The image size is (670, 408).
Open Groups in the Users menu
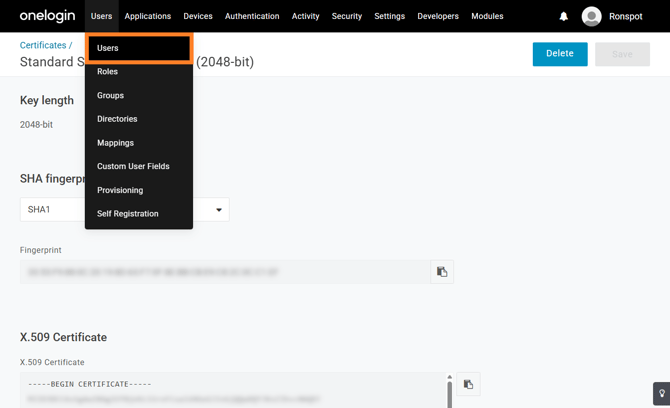coord(111,96)
